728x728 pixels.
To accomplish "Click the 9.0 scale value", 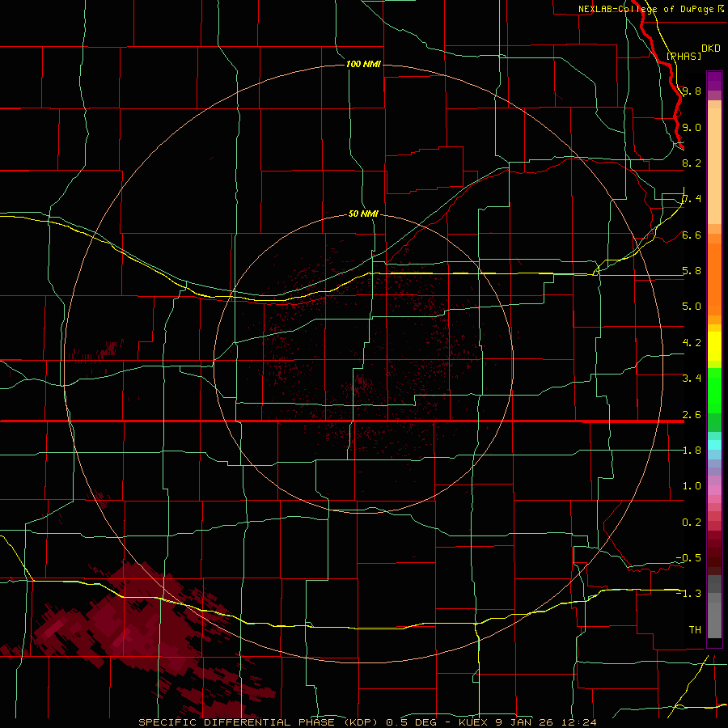I will tap(692, 127).
